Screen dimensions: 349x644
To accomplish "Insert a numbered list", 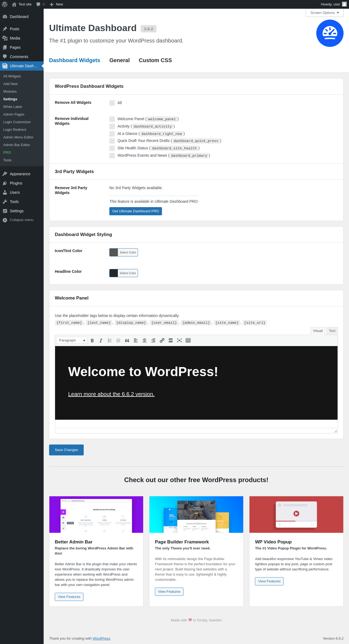I will click(x=118, y=340).
